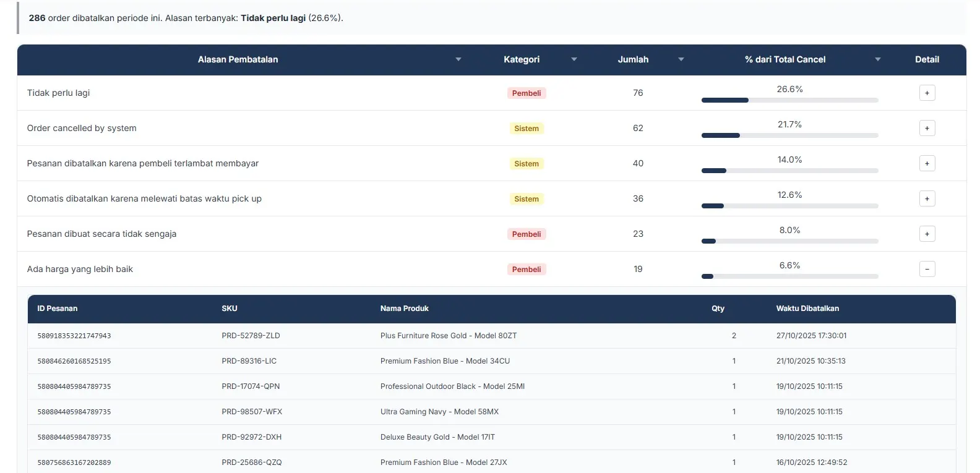Image resolution: width=980 pixels, height=473 pixels.
Task: Click Jumlah value 40
Action: coord(638,163)
